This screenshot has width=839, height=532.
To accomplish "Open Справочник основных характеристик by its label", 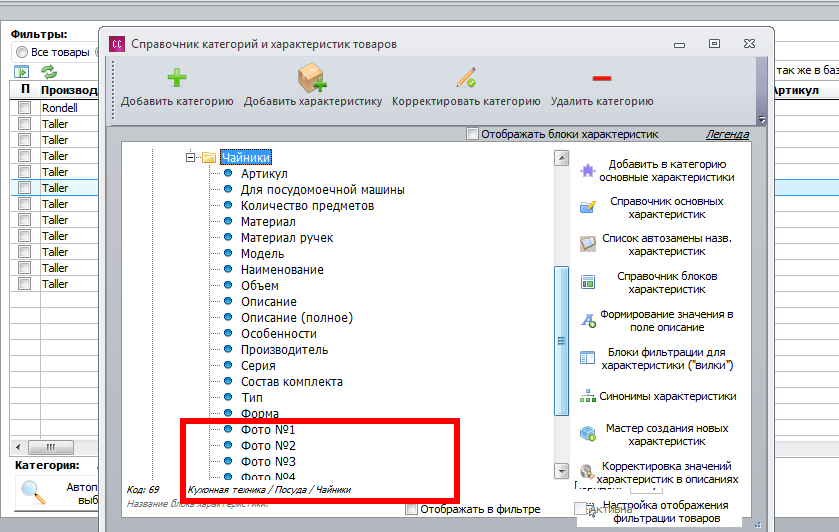I will pos(667,208).
